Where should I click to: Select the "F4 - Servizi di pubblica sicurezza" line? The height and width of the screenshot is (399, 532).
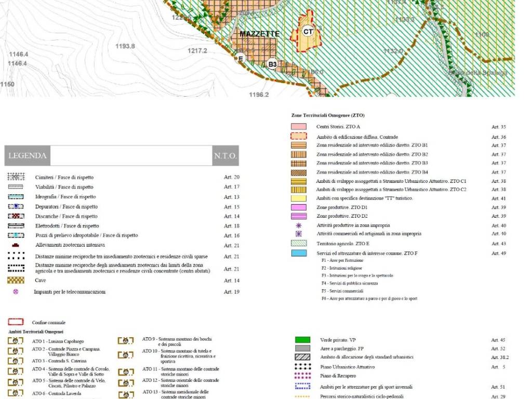(x=350, y=283)
